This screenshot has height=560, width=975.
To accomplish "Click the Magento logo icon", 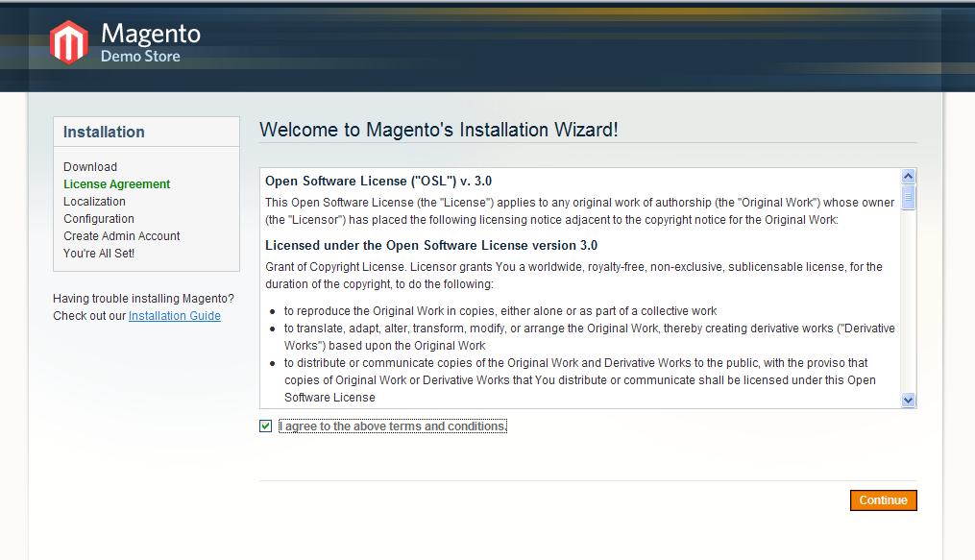I will (x=69, y=43).
